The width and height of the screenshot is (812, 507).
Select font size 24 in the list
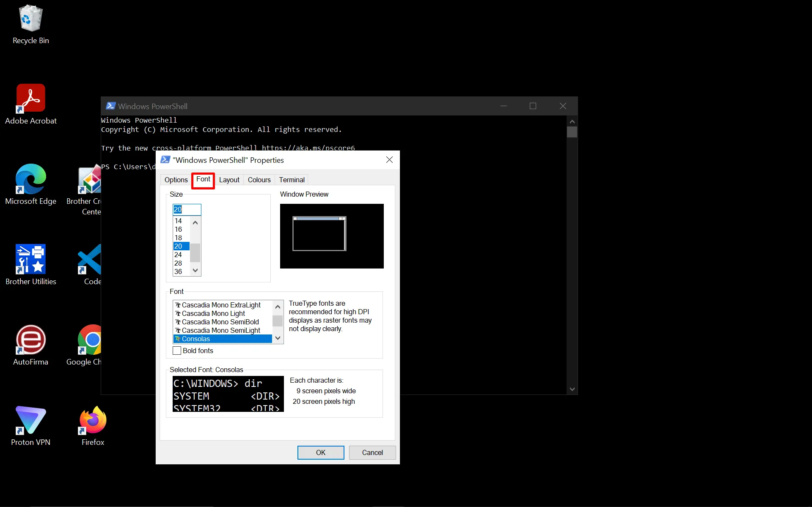pyautogui.click(x=178, y=255)
